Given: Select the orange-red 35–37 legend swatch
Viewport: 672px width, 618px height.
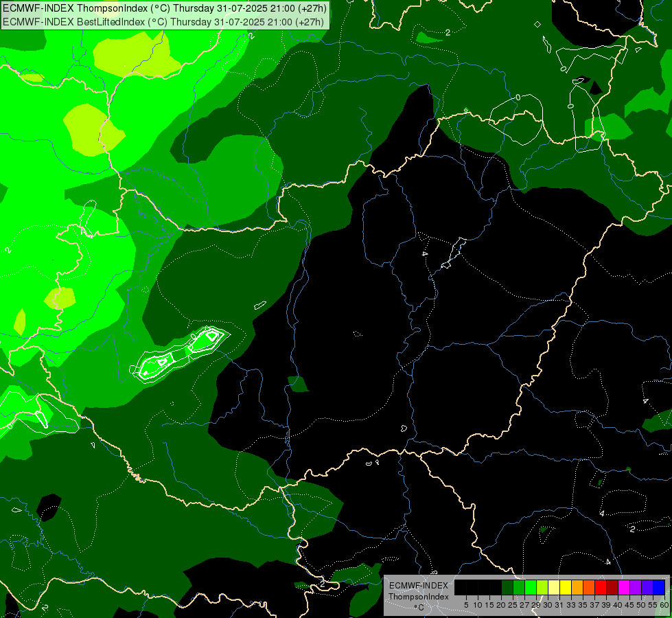Looking at the screenshot, I should tap(589, 587).
